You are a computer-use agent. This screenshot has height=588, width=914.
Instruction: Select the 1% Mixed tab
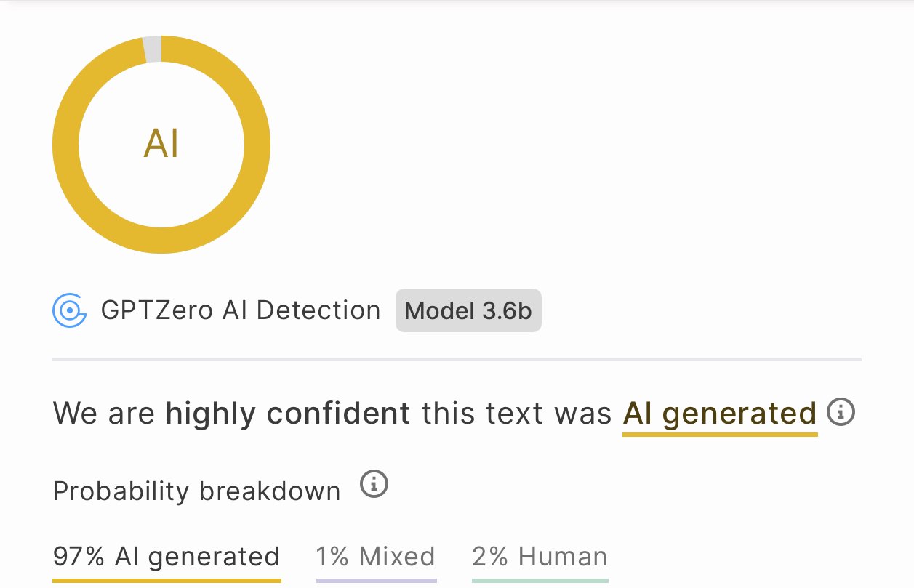coord(376,557)
